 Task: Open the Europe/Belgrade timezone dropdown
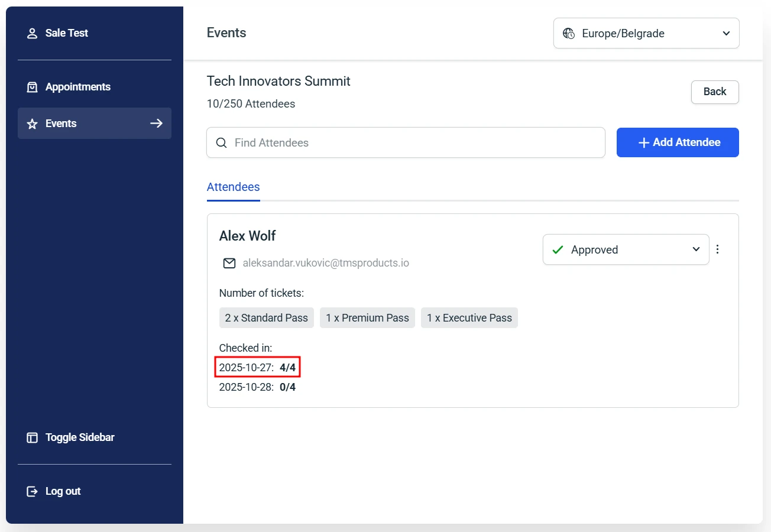[646, 34]
